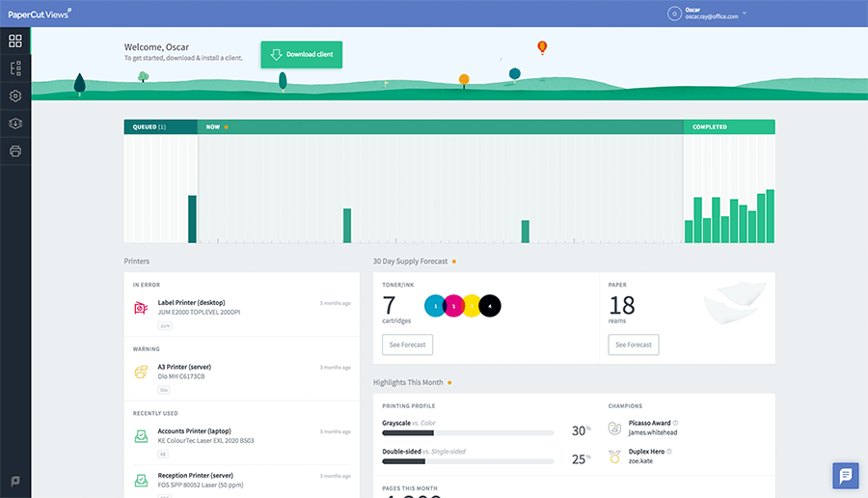The width and height of the screenshot is (868, 498).
Task: Click the A3 Printer warning icon
Action: coord(141,372)
